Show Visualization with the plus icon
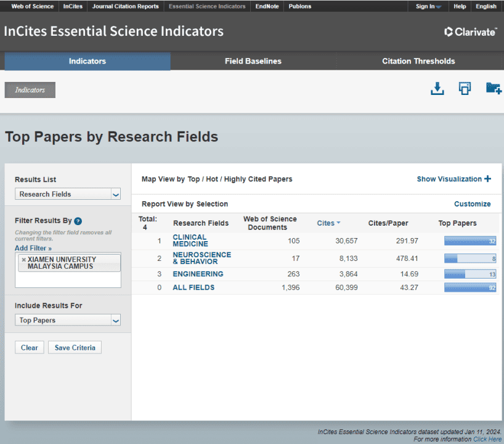This screenshot has width=504, height=444. point(454,179)
